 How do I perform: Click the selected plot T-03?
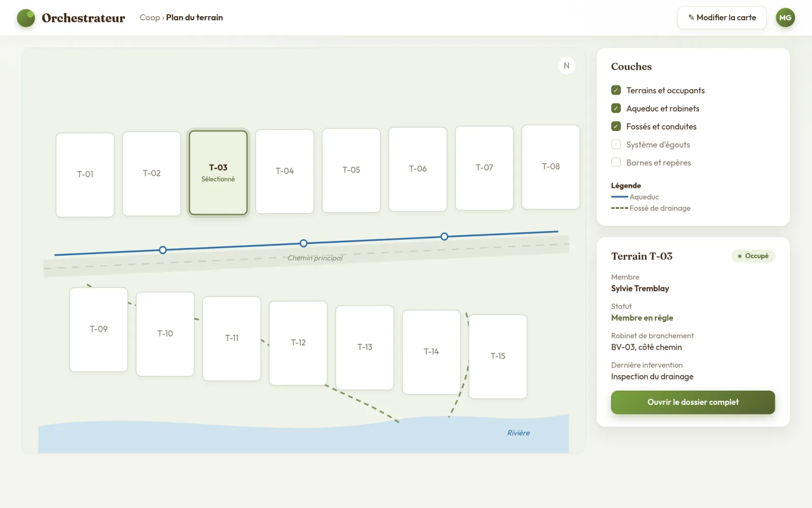(218, 173)
